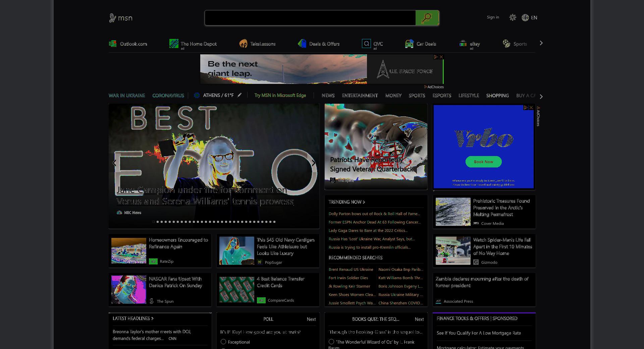This screenshot has width=644, height=349.
Task: Open the Outlook.com shortcut icon
Action: click(x=113, y=44)
